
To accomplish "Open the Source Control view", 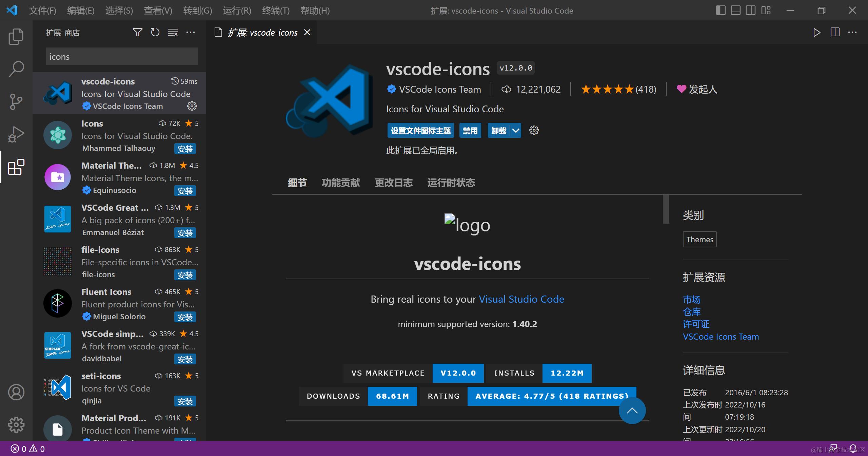I will [16, 101].
